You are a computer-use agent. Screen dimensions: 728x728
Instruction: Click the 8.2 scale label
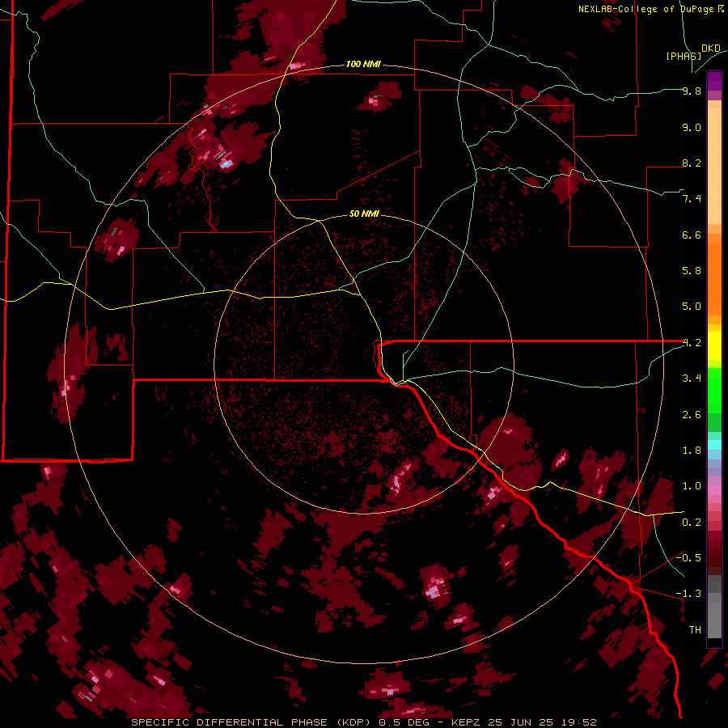[x=692, y=163]
